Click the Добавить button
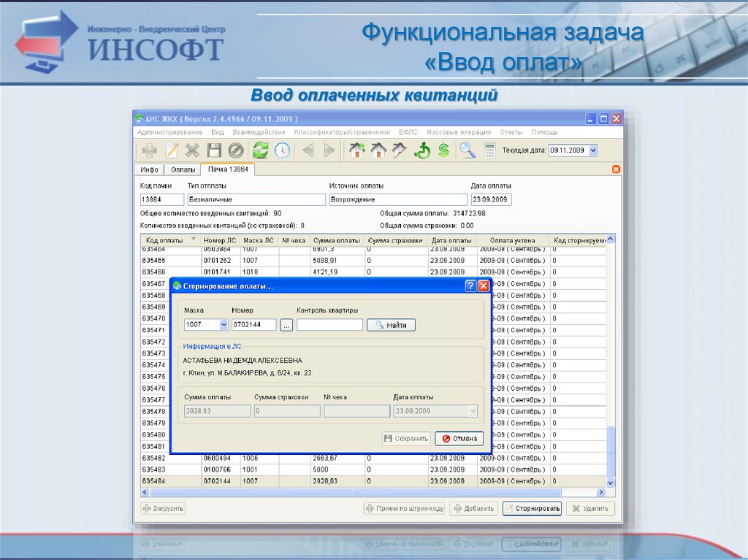748x560 pixels. 473,508
